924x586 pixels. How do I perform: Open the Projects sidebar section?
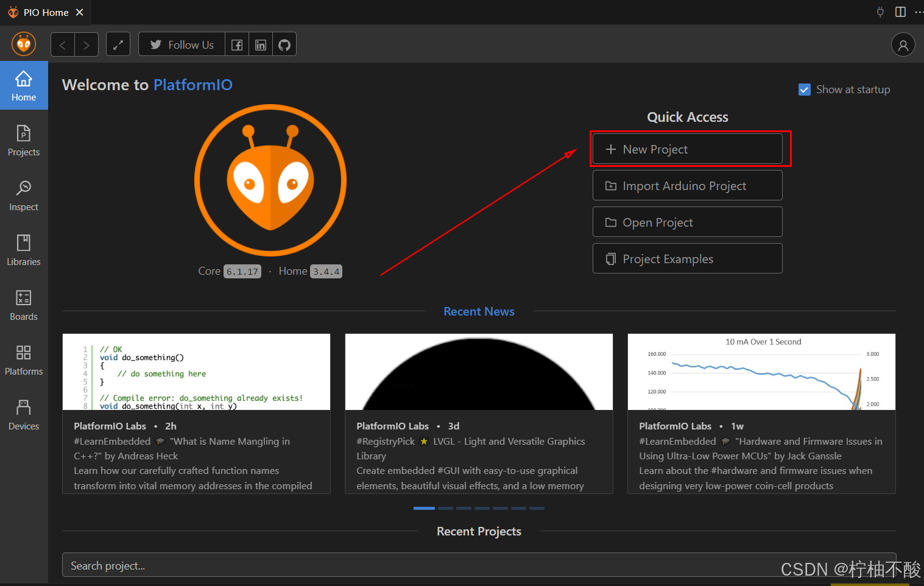pos(24,141)
